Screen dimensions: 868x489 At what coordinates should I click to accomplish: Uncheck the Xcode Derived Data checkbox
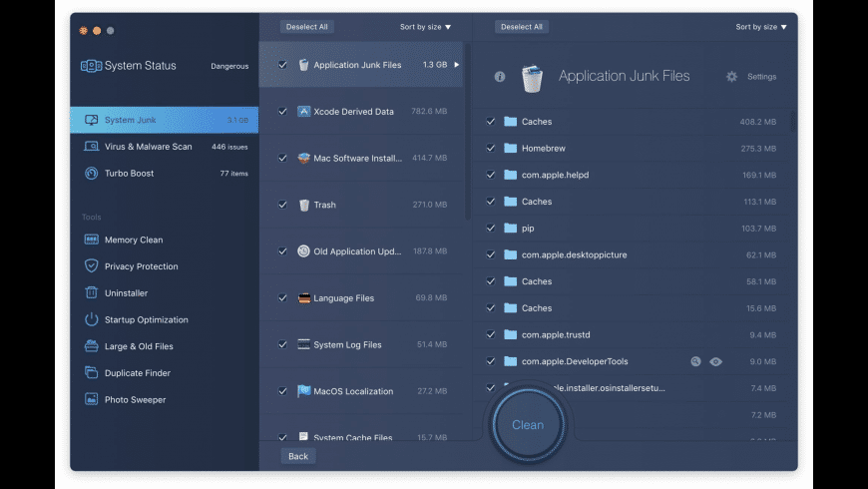pyautogui.click(x=282, y=112)
